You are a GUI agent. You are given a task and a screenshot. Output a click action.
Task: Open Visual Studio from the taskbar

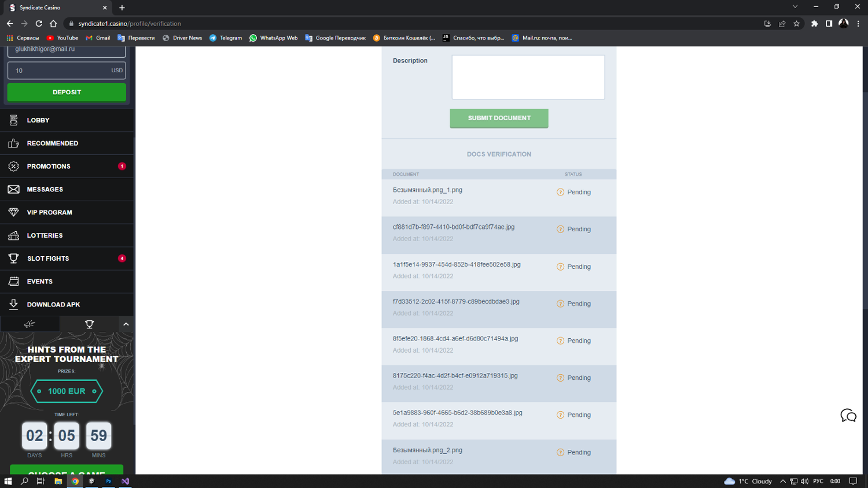tap(125, 481)
